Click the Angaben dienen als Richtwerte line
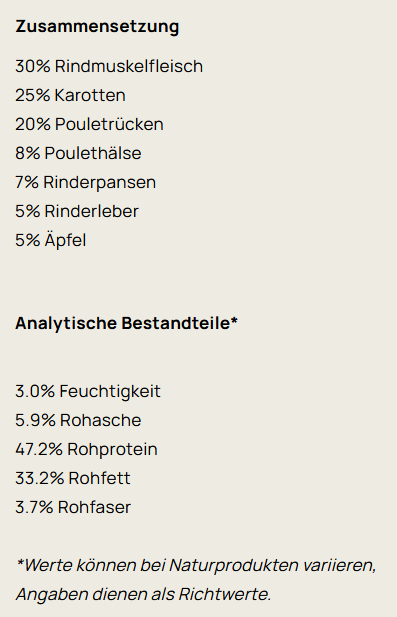 (x=144, y=594)
